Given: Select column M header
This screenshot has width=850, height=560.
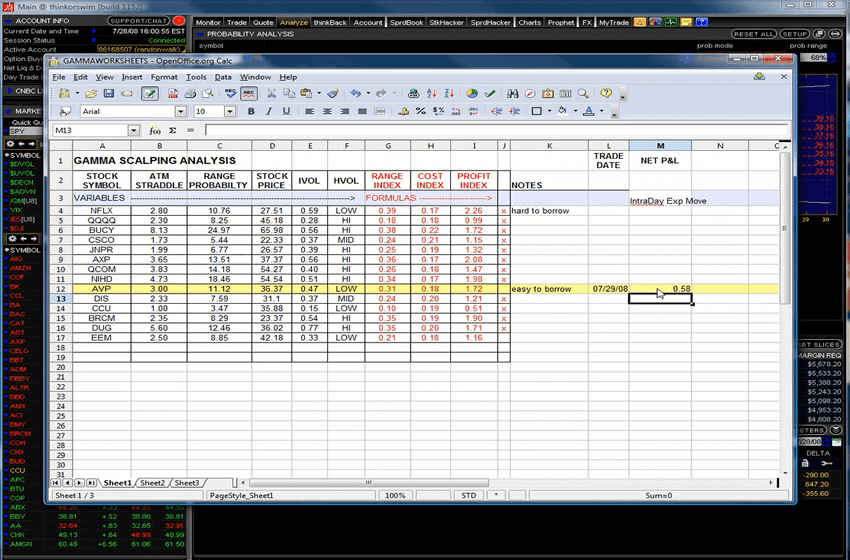Looking at the screenshot, I should click(660, 145).
